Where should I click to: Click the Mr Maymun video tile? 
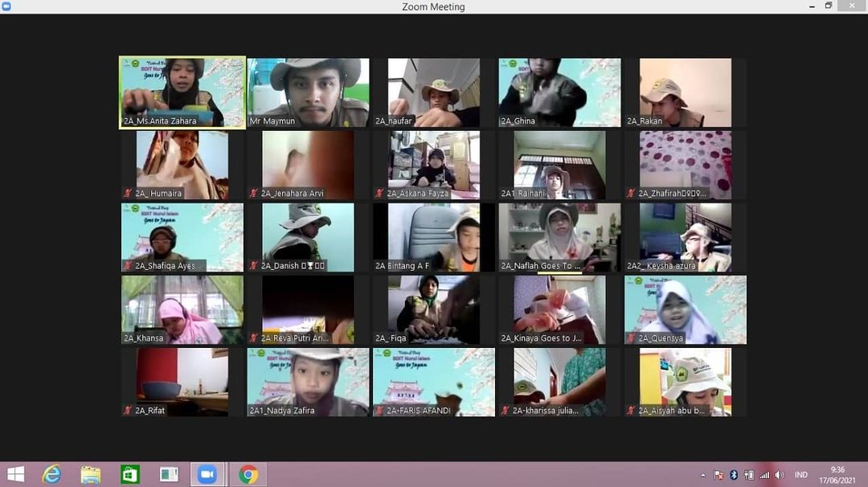(x=309, y=92)
